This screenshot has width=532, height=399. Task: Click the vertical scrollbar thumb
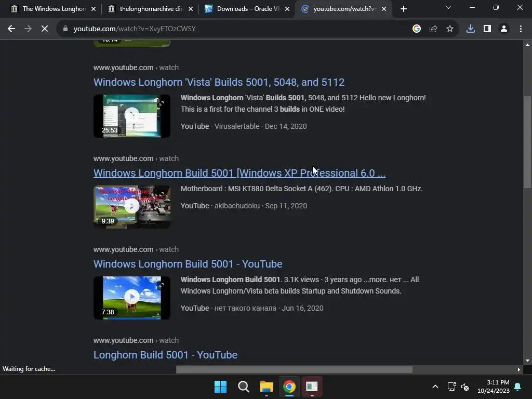click(527, 142)
